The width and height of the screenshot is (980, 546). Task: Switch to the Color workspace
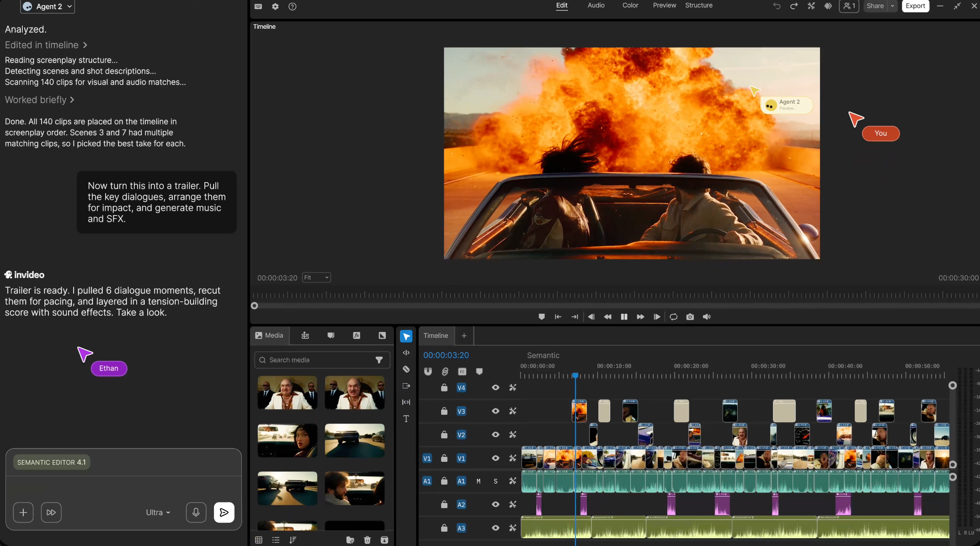point(630,5)
